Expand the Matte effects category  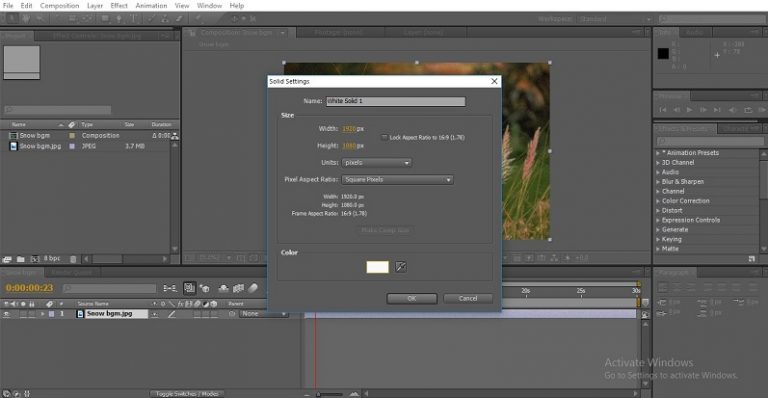658,249
